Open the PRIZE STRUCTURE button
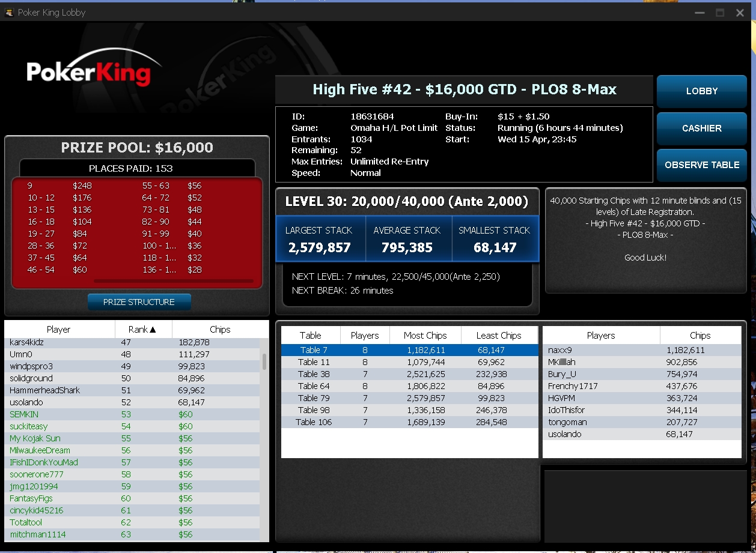 pos(139,302)
